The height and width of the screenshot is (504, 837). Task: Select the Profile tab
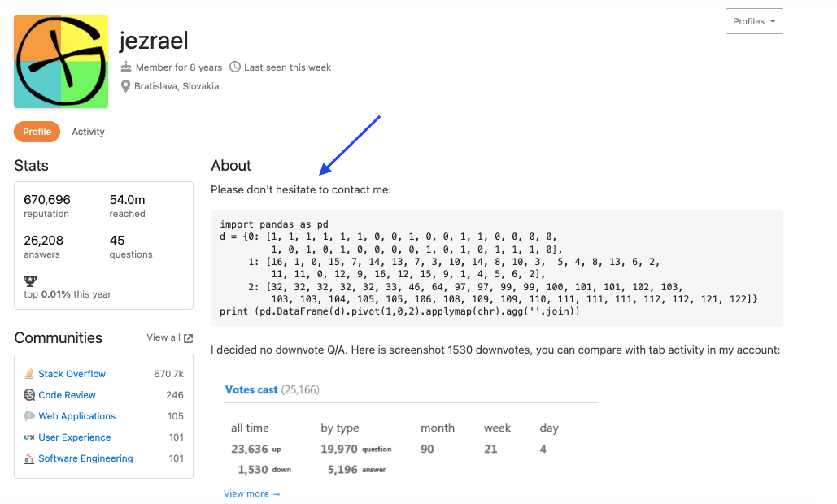(x=37, y=132)
